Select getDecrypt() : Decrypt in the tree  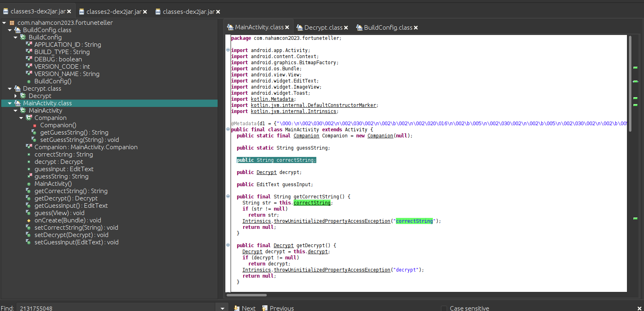pyautogui.click(x=66, y=198)
